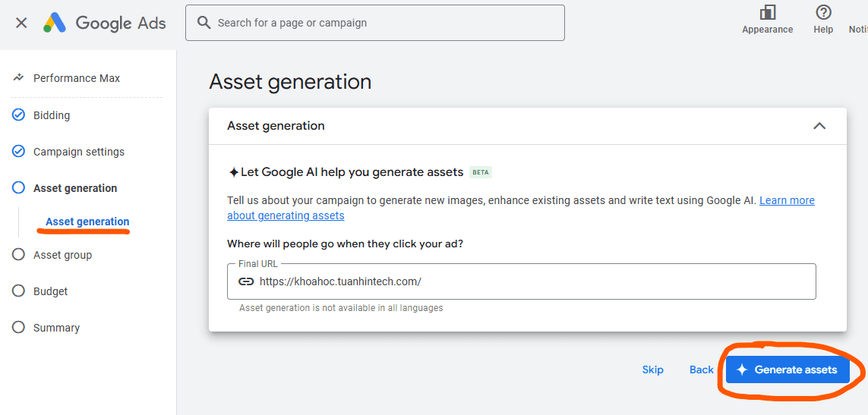Click 'Where will people go when they click your ad?'
The width and height of the screenshot is (868, 415).
(x=345, y=244)
